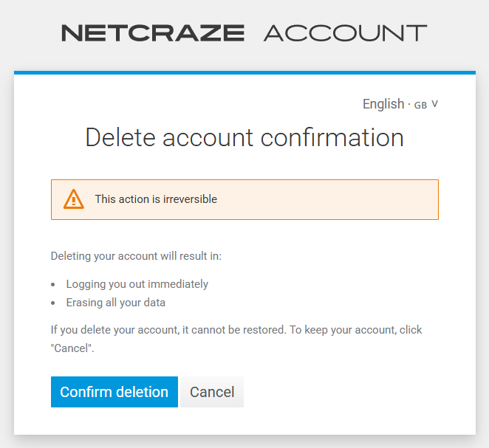The image size is (489, 448).
Task: Cancel the account deletion
Action: click(212, 392)
